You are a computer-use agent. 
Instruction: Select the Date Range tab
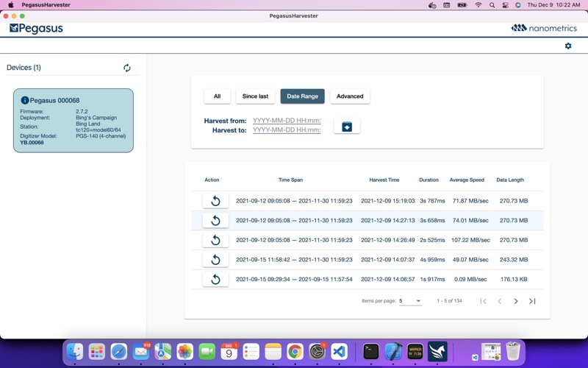click(x=302, y=96)
